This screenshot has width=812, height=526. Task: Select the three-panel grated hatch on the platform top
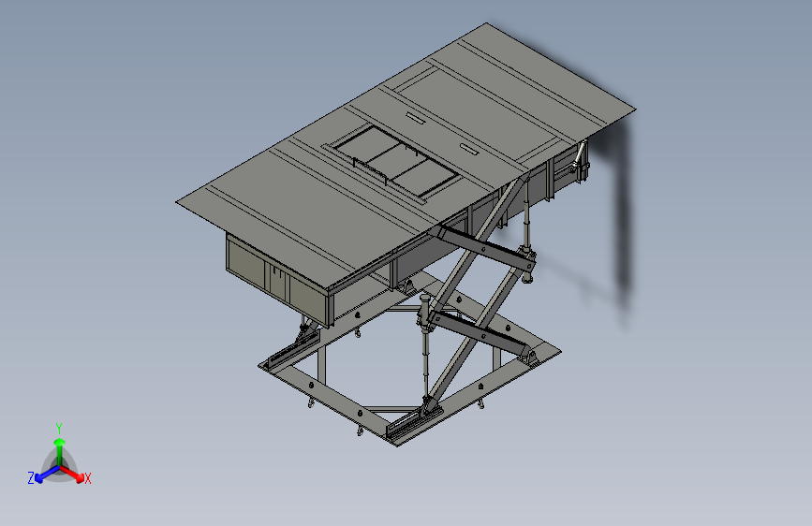[x=396, y=161]
